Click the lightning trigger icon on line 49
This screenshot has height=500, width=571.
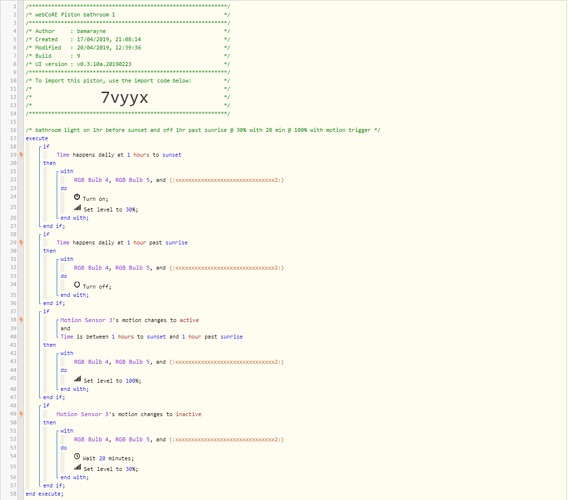tap(21, 414)
